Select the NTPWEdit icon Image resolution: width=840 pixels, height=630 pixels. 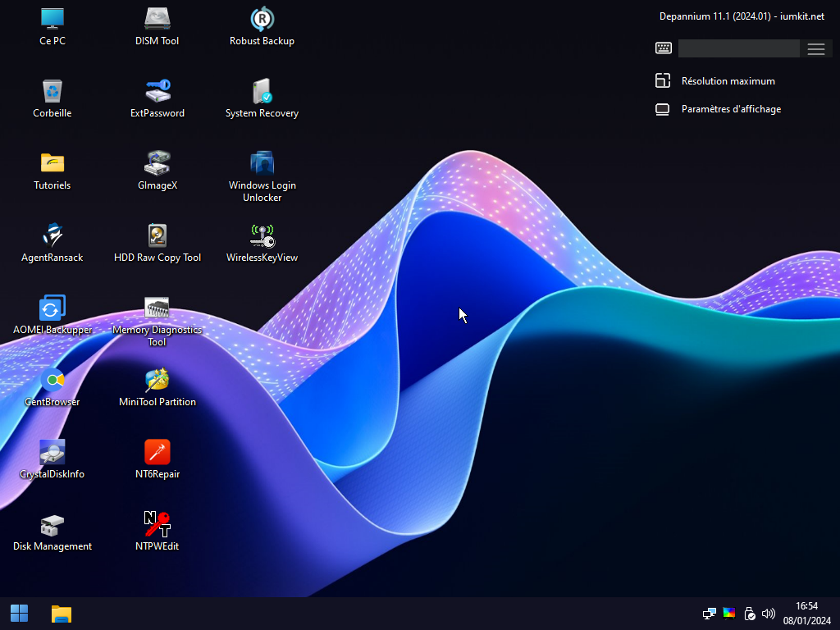click(x=157, y=532)
